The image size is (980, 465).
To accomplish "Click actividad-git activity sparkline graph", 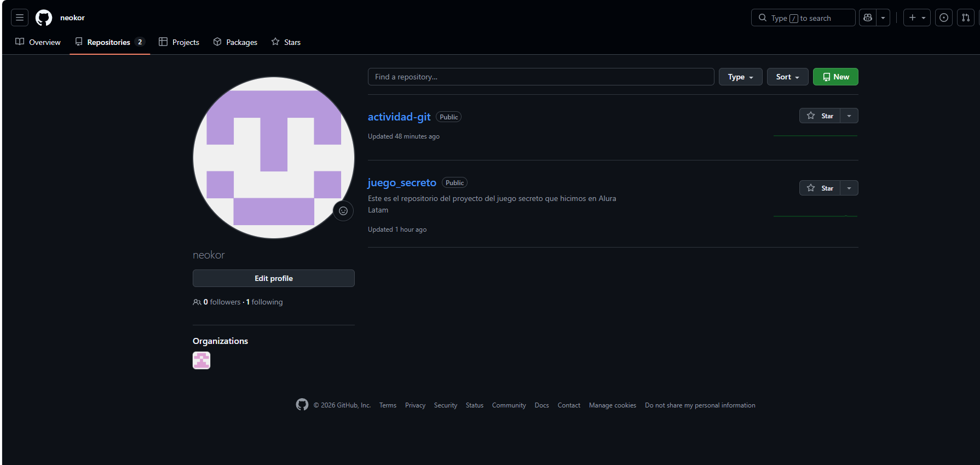I will [815, 135].
